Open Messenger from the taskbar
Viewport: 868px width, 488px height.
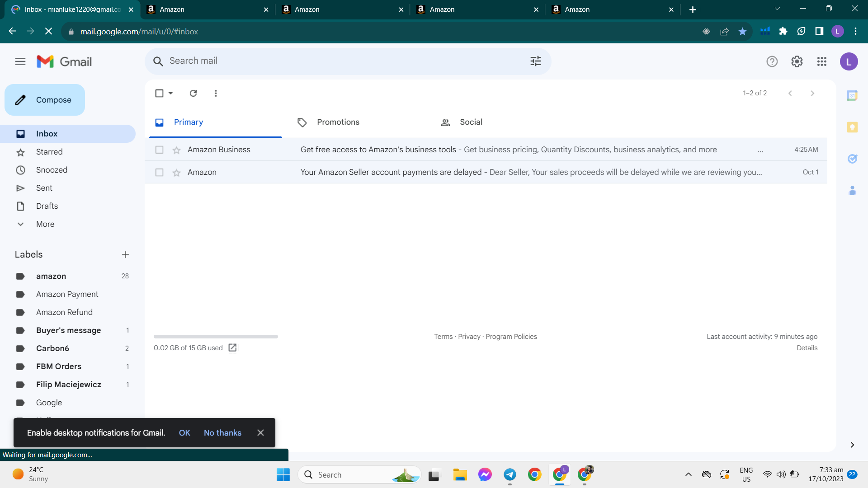click(x=485, y=474)
